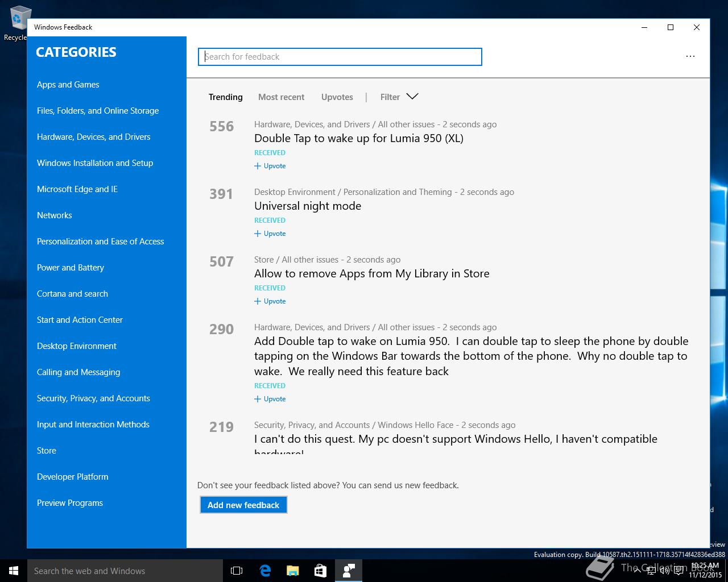Select the Developer Platform category

coord(73,477)
